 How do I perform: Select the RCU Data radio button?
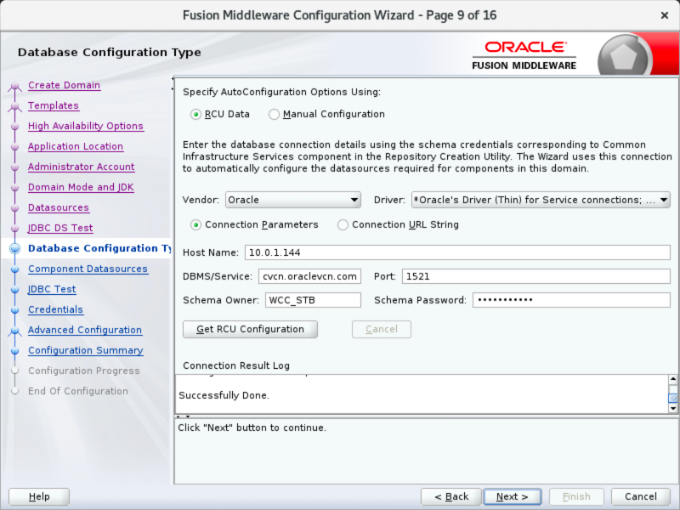196,114
